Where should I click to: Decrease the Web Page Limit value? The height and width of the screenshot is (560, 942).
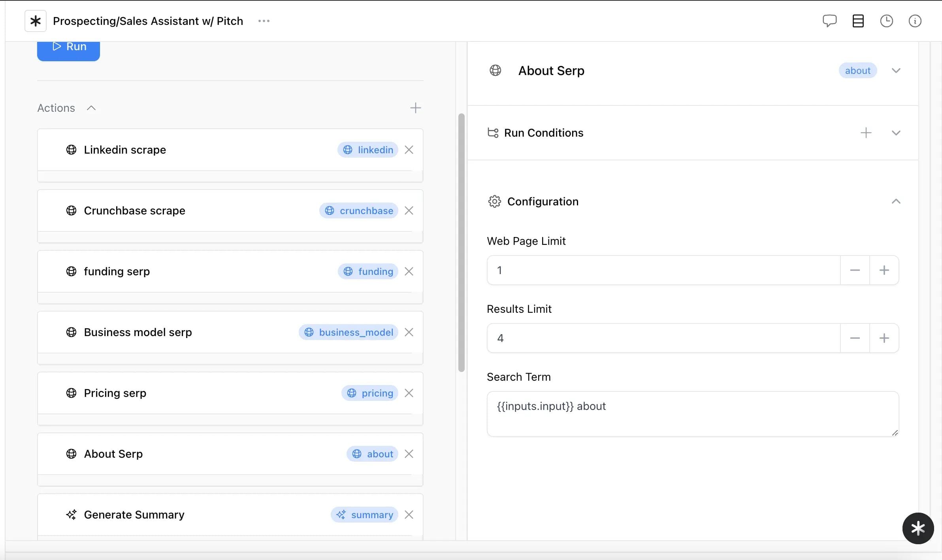click(x=855, y=270)
